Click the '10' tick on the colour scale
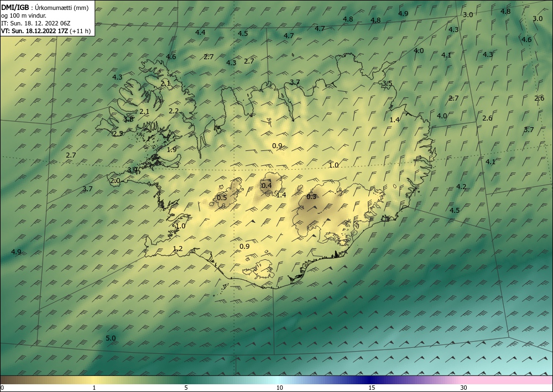The width and height of the screenshot is (553, 392). coord(280,388)
